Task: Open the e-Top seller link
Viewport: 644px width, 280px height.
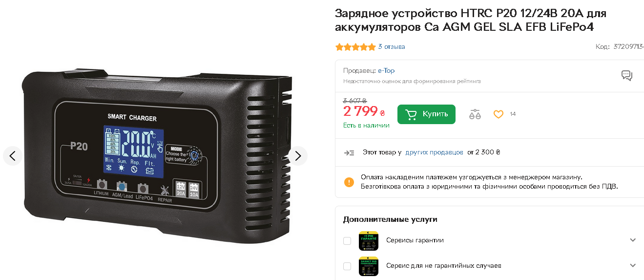Action: [x=386, y=70]
